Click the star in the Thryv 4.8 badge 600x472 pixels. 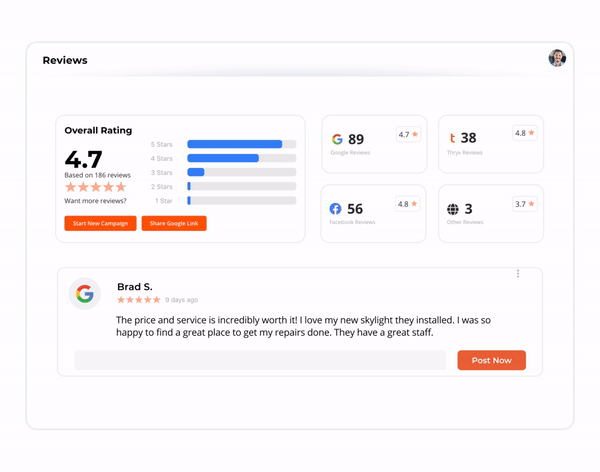pyautogui.click(x=532, y=133)
